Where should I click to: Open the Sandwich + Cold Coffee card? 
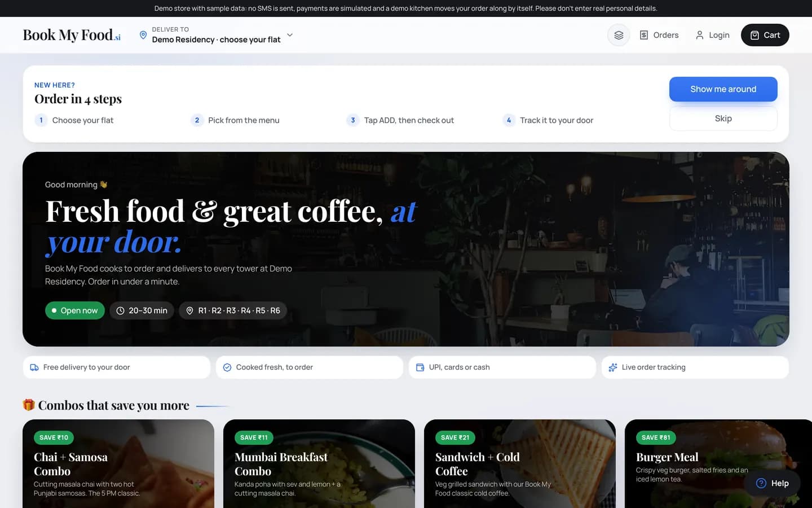[x=520, y=463]
